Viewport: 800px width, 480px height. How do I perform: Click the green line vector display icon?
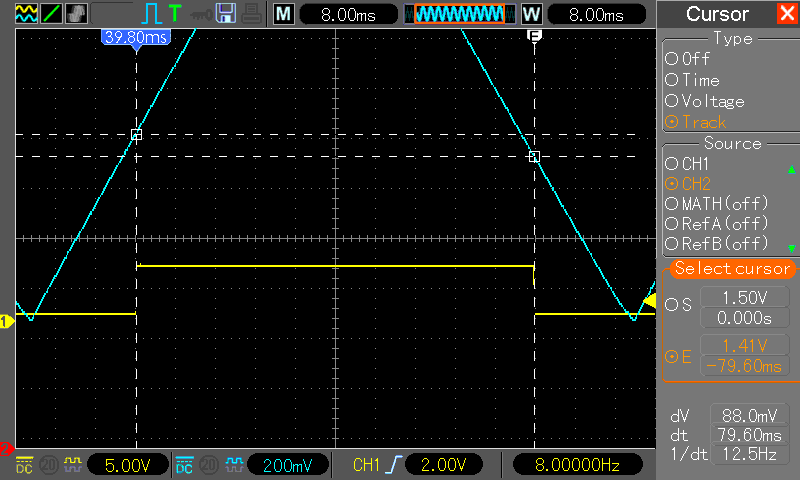[x=52, y=13]
